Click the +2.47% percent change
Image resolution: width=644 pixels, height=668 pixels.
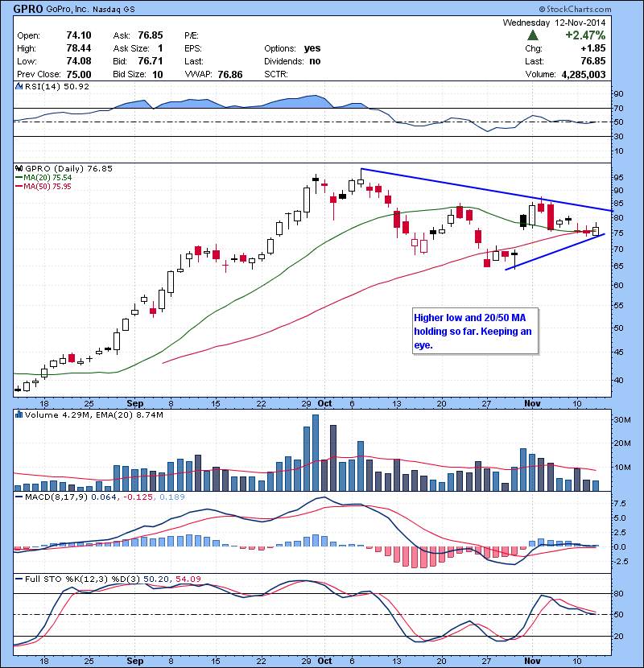click(585, 35)
